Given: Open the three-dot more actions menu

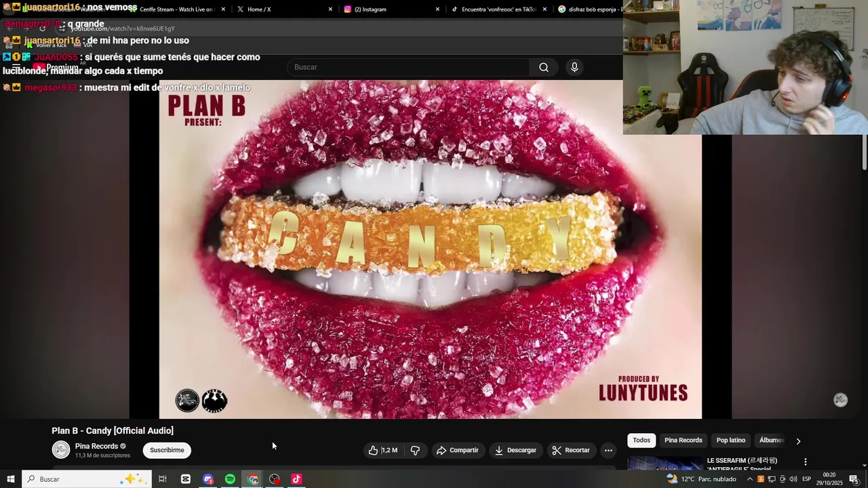Looking at the screenshot, I should pyautogui.click(x=608, y=450).
